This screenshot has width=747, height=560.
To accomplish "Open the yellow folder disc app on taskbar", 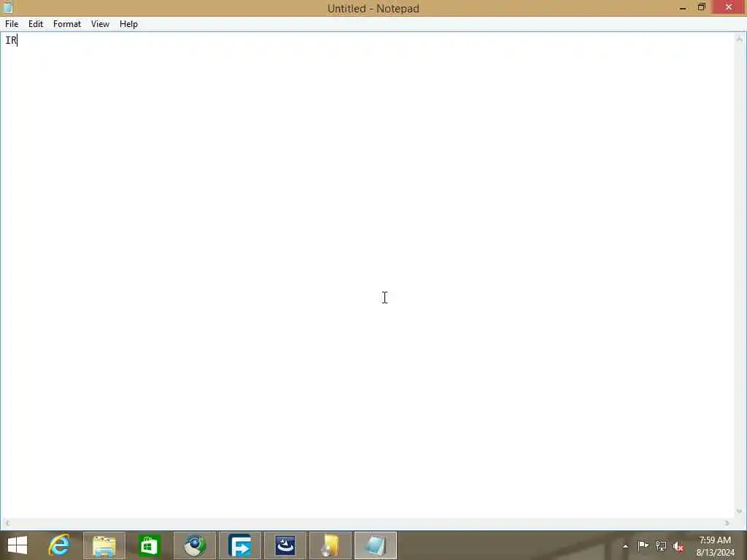I will point(330,545).
